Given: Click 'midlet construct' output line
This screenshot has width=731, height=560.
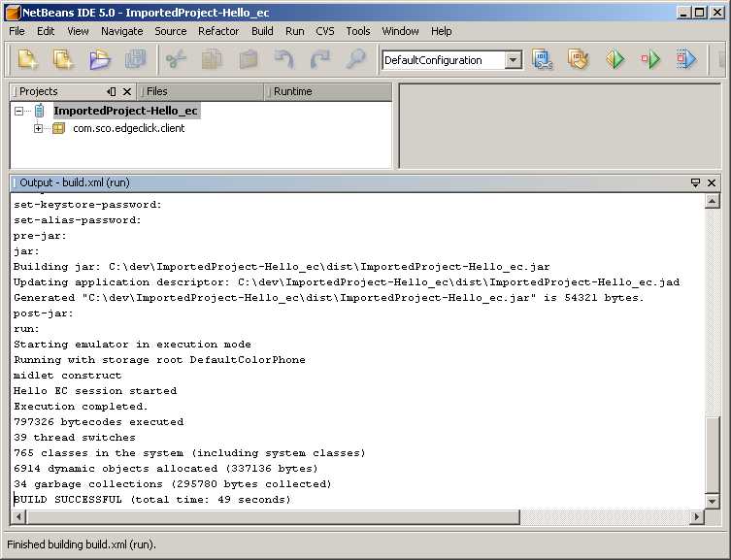Looking at the screenshot, I should tap(68, 376).
